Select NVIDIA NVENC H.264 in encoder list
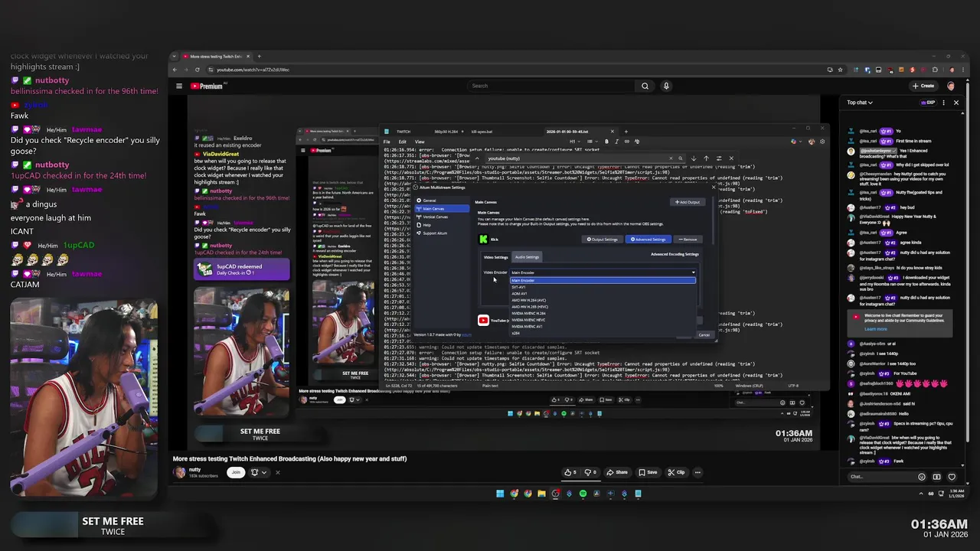 pyautogui.click(x=603, y=313)
